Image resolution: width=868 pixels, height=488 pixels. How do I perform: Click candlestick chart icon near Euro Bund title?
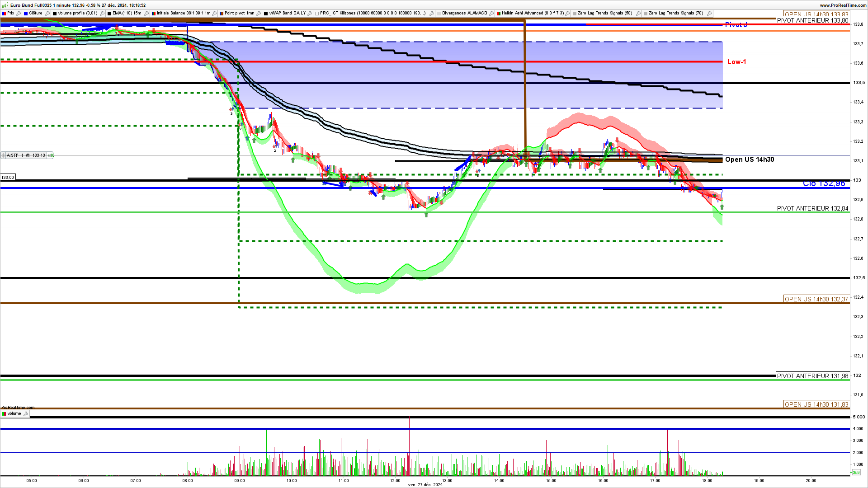(x=5, y=5)
